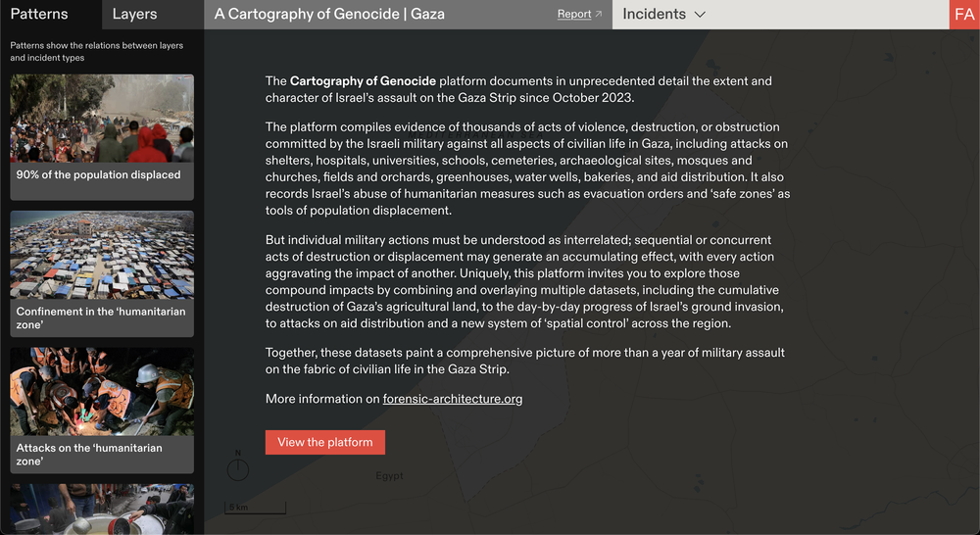Click the Egypt label on the map

pyautogui.click(x=389, y=476)
